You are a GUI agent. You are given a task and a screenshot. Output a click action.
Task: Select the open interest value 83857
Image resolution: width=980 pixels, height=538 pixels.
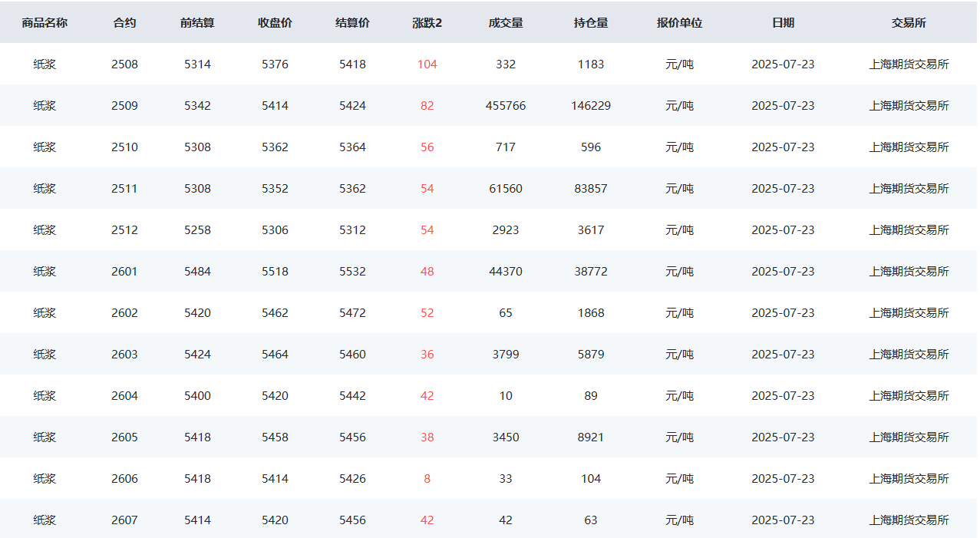click(x=591, y=189)
